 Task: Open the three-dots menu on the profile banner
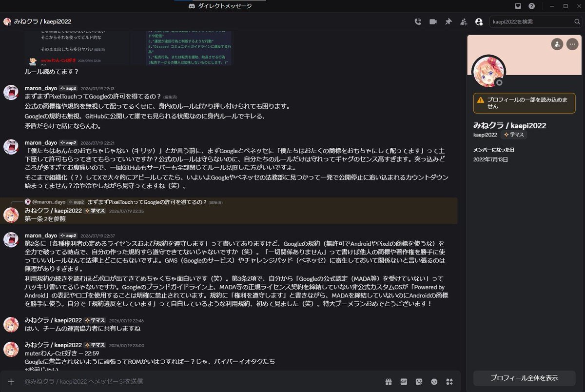572,44
